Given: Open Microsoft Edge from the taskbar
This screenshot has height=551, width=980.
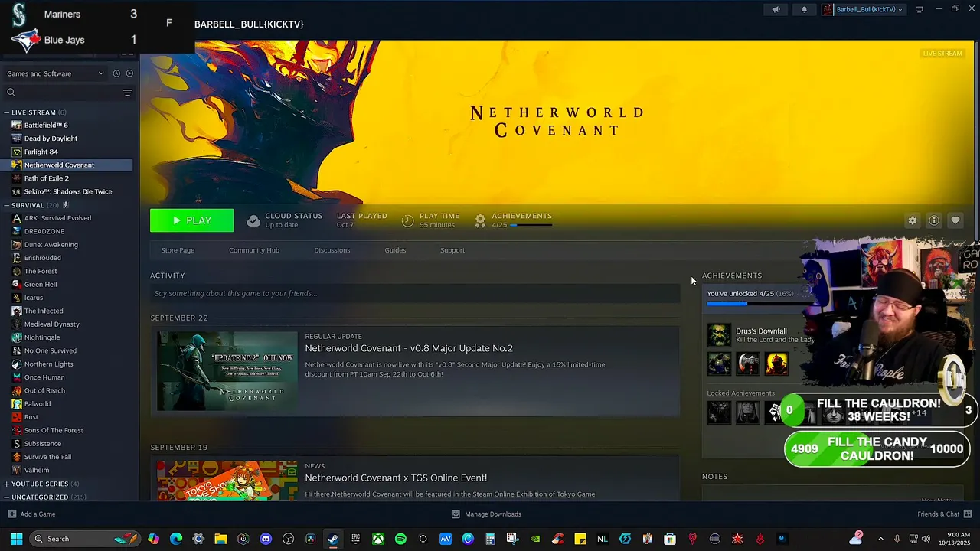Looking at the screenshot, I should (x=176, y=539).
